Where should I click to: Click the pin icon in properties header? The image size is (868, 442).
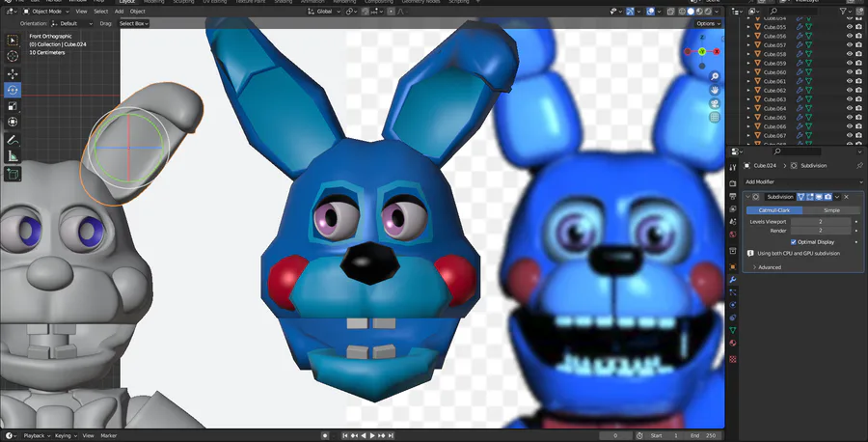(x=859, y=166)
